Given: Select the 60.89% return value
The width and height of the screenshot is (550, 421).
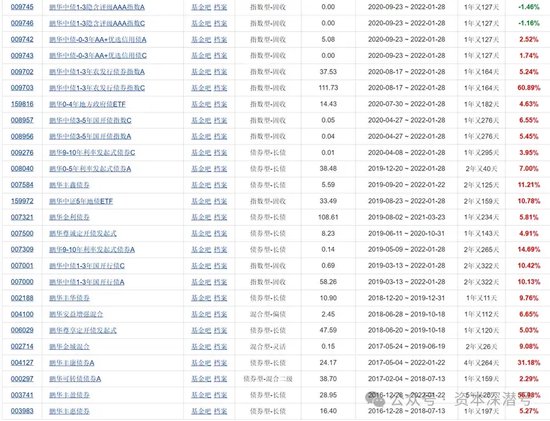Looking at the screenshot, I should point(529,88).
